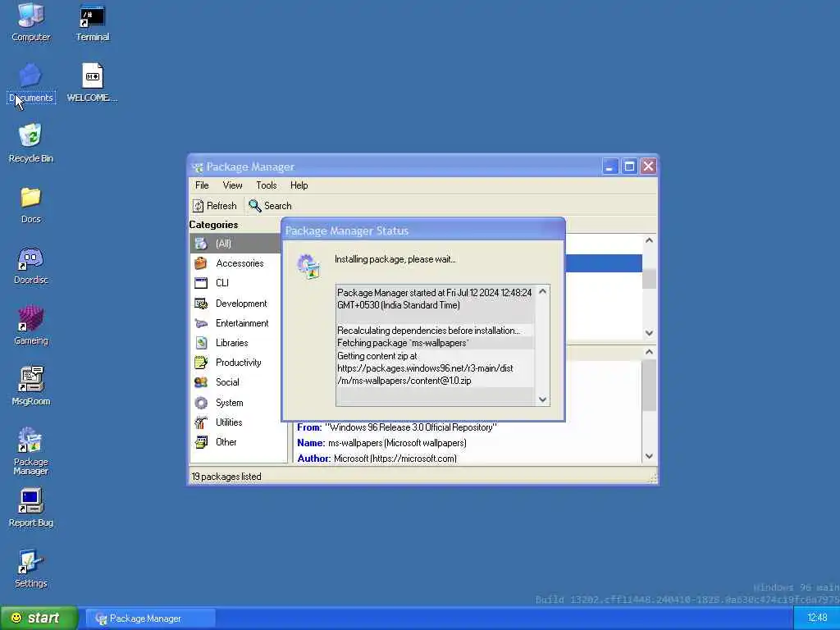
Task: Open the View menu
Action: [232, 185]
